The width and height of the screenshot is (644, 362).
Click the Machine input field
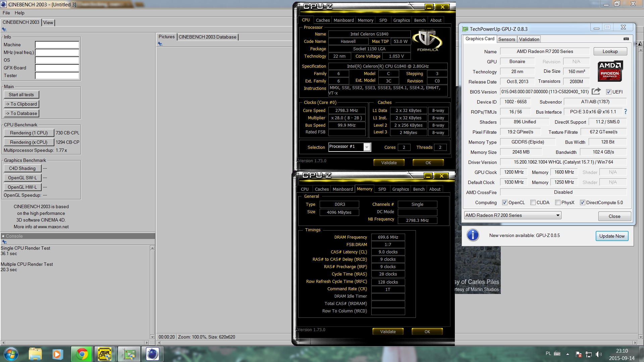57,45
